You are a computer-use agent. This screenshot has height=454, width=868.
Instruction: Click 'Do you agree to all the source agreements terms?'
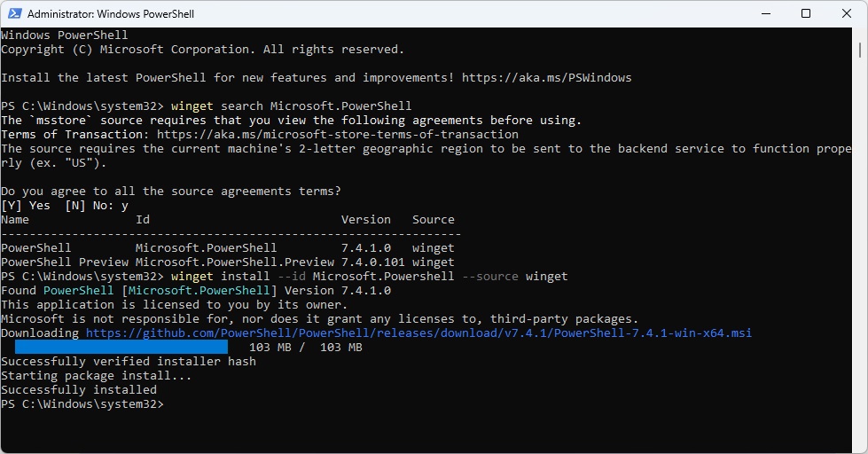pyautogui.click(x=171, y=191)
